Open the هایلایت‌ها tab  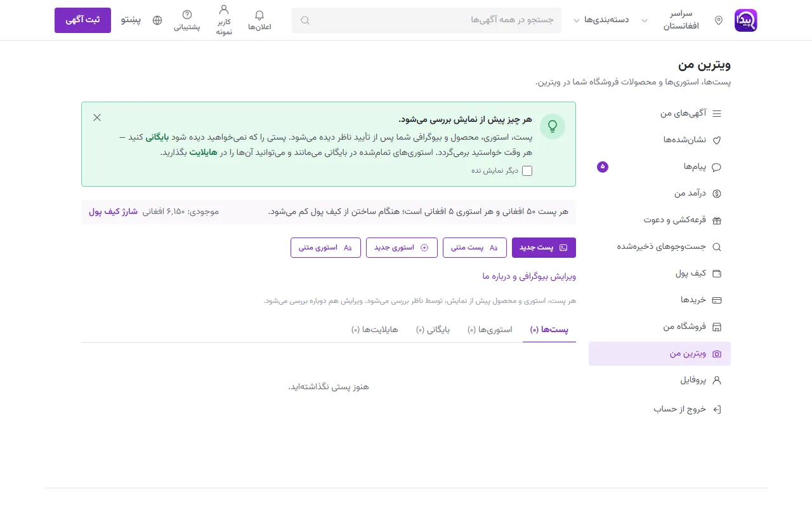click(x=375, y=330)
